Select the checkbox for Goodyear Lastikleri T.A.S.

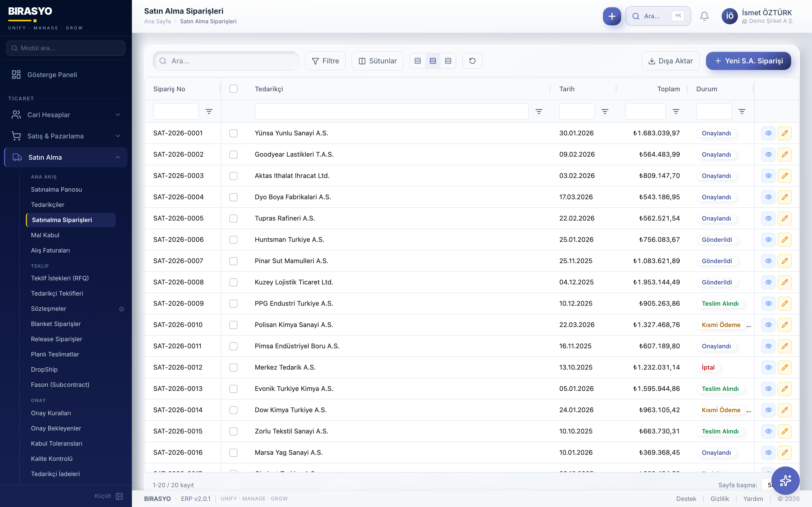point(233,155)
